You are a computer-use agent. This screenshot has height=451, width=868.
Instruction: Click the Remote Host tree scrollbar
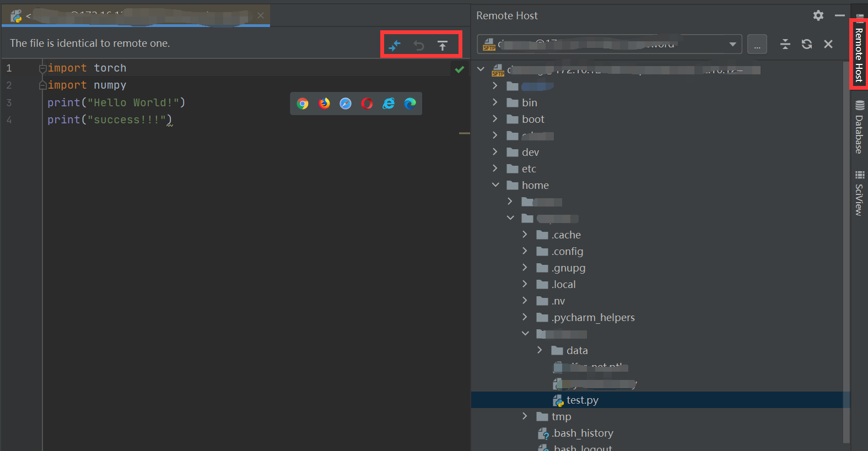(x=847, y=252)
